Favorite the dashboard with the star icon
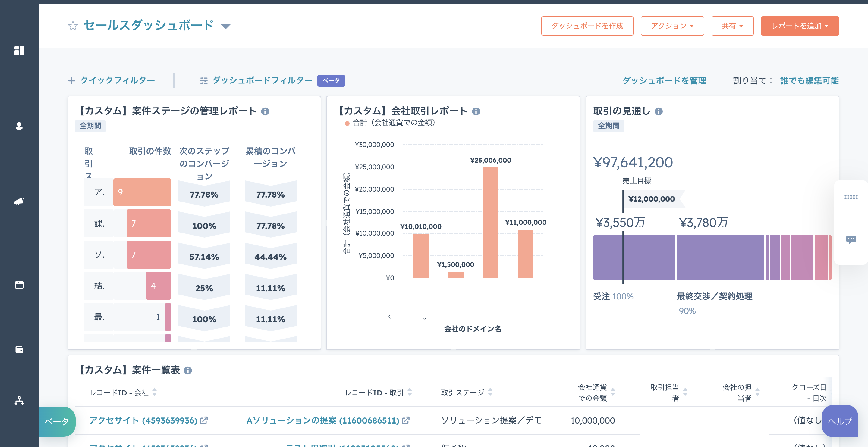The image size is (868, 447). point(73,26)
